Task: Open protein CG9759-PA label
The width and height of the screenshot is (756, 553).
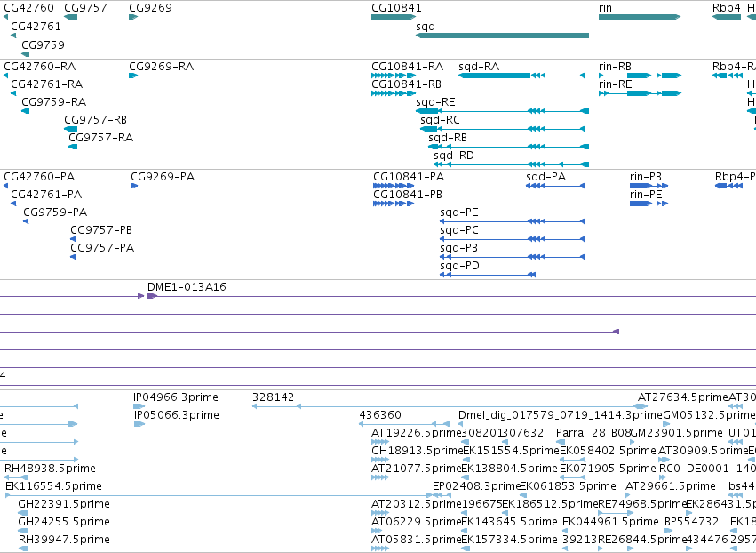Action: coord(55,212)
